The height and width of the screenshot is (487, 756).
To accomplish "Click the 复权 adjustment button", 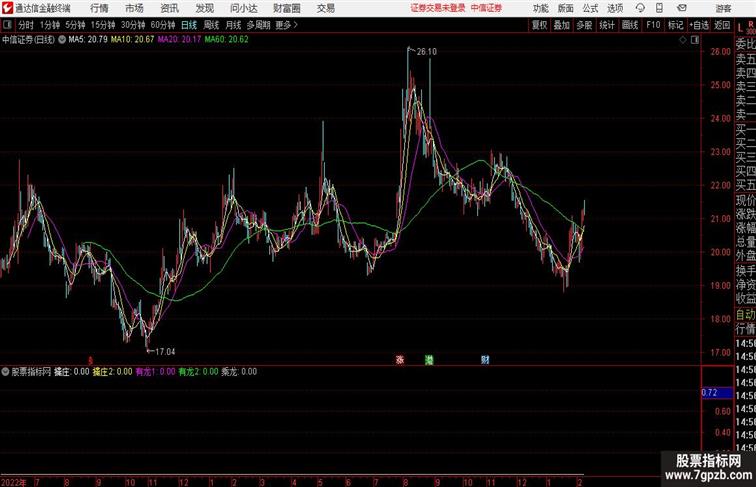I will [539, 25].
